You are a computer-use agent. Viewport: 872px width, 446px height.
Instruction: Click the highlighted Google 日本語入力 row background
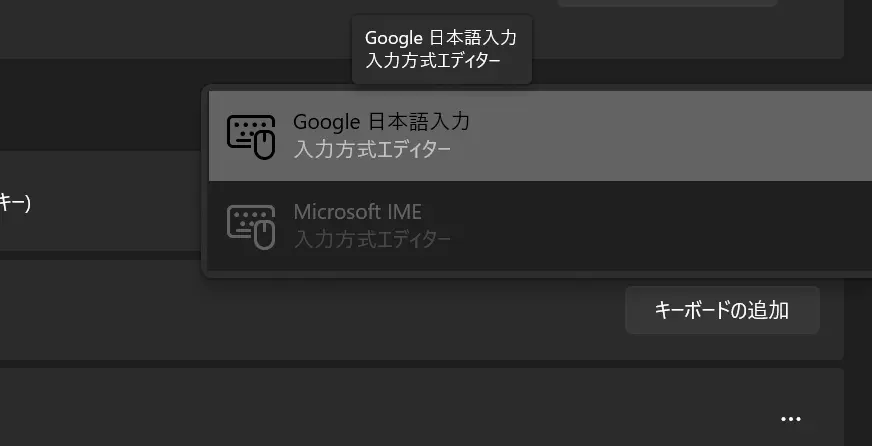click(x=667, y=136)
